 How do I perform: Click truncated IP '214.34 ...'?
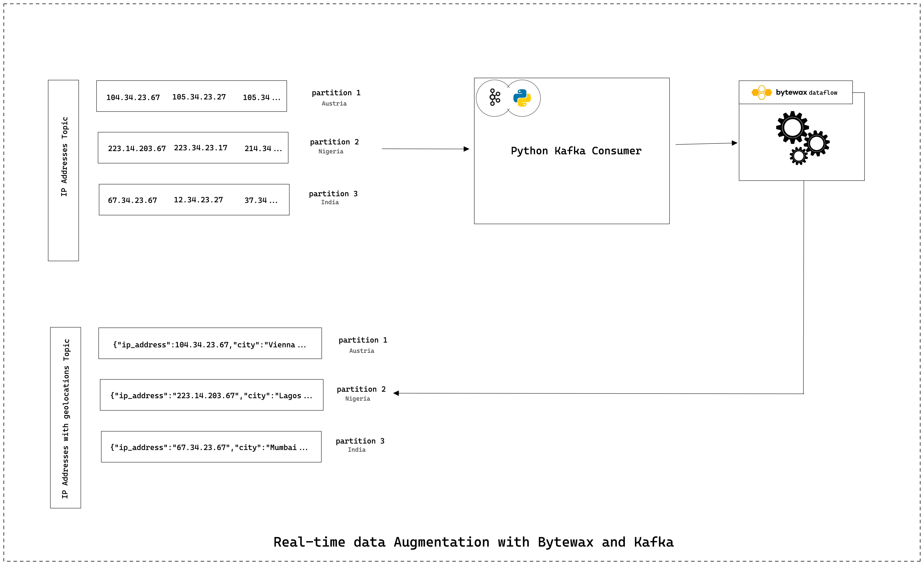pyautogui.click(x=263, y=148)
